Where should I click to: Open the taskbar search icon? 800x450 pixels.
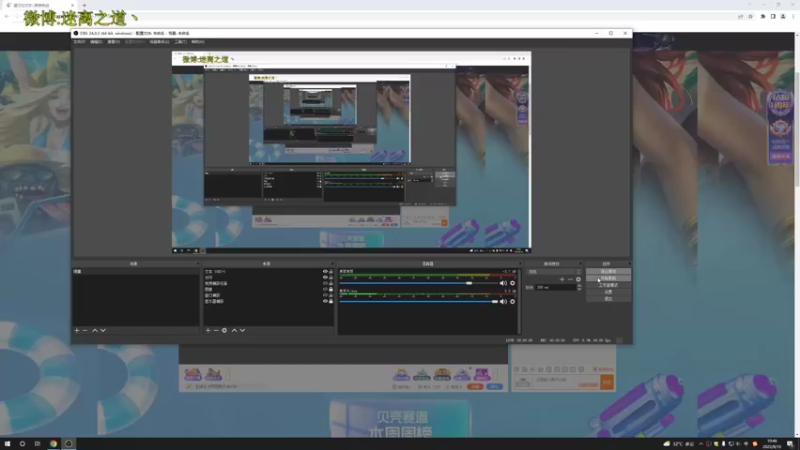point(22,444)
